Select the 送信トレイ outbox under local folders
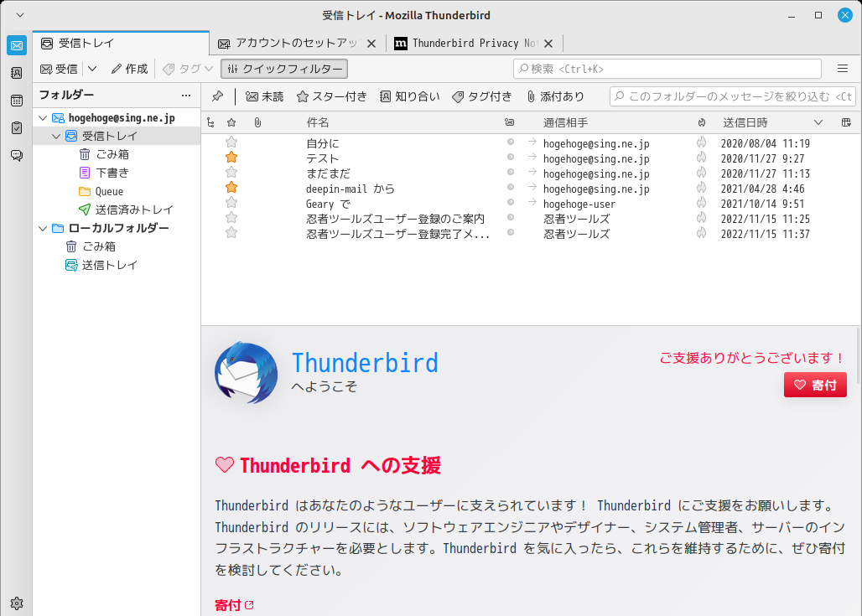The image size is (862, 616). pos(109,266)
